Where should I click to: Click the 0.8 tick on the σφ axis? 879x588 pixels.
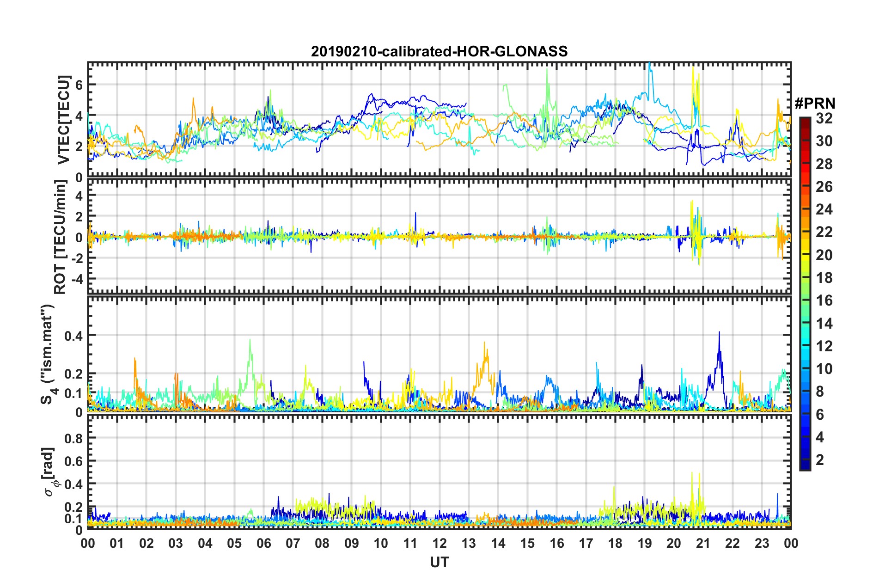click(x=73, y=438)
